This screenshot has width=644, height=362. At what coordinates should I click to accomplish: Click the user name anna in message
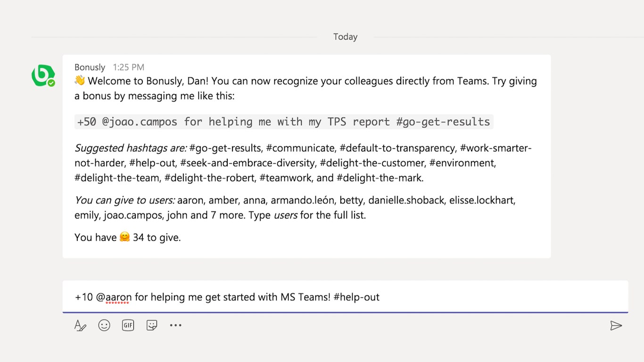pos(254,200)
